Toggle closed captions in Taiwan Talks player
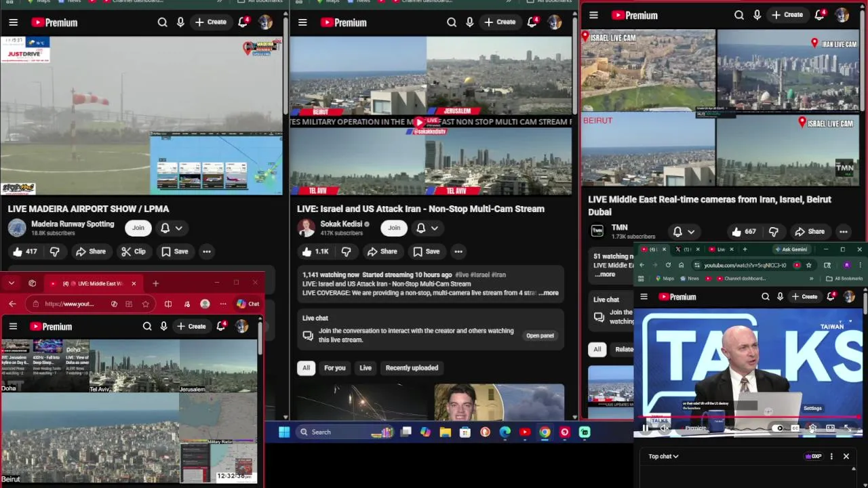 [795, 428]
